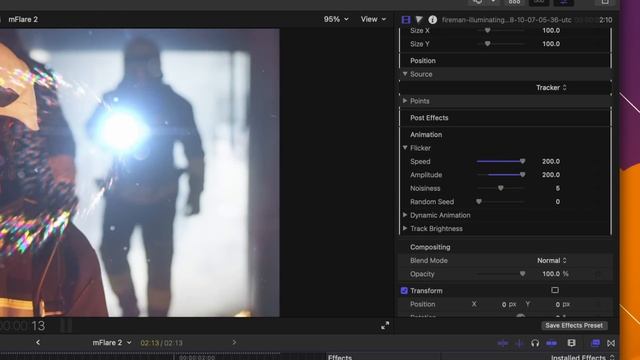Expand the Points section
This screenshot has height=360, width=640.
click(405, 101)
